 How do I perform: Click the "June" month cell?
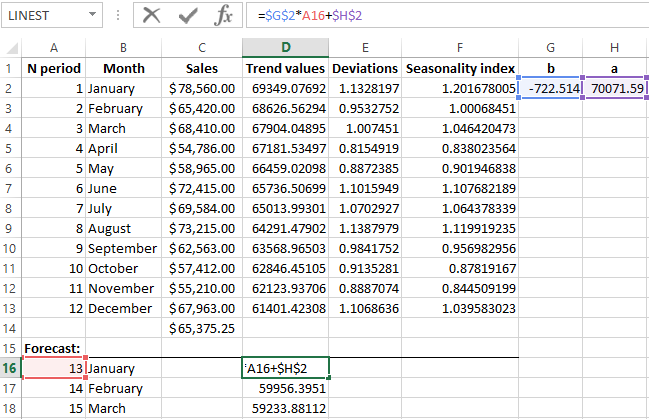123,188
